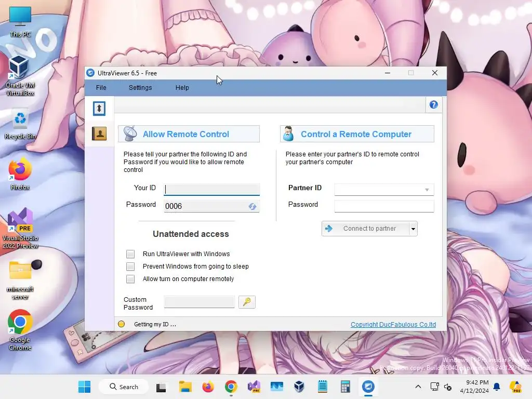Click the 'Getting my ID ...' status text
532x399 pixels.
click(155, 324)
